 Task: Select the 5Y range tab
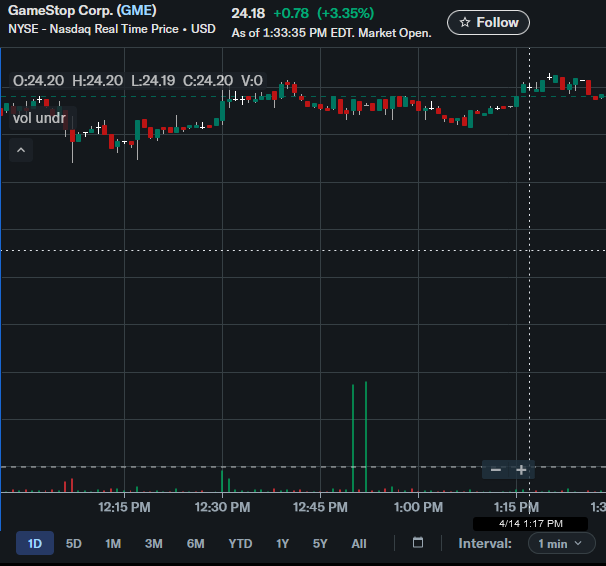point(320,544)
